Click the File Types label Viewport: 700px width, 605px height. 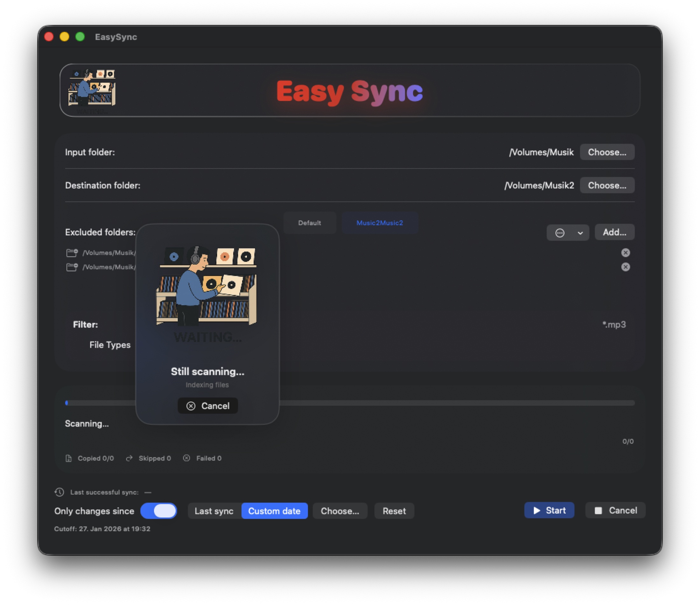pyautogui.click(x=110, y=344)
